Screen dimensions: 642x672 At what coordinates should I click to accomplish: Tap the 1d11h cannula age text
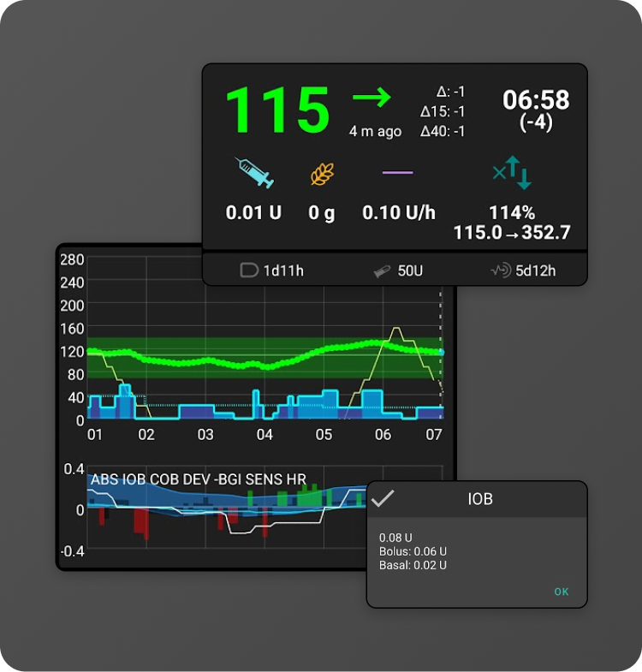(282, 271)
